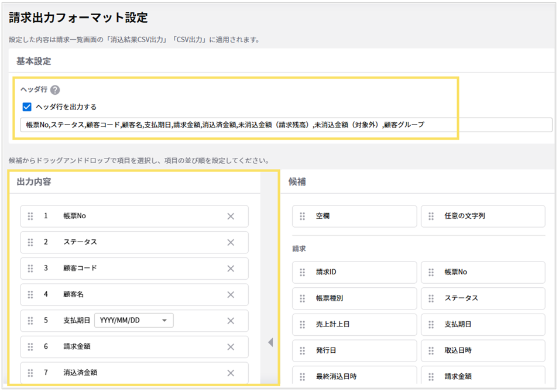Image resolution: width=559 pixels, height=392 pixels.
Task: Click 帳票種別 in the candidates list
Action: [x=354, y=298]
